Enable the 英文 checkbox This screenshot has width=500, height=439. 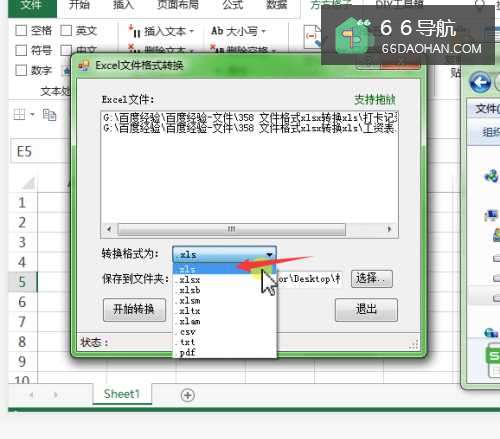(x=66, y=31)
